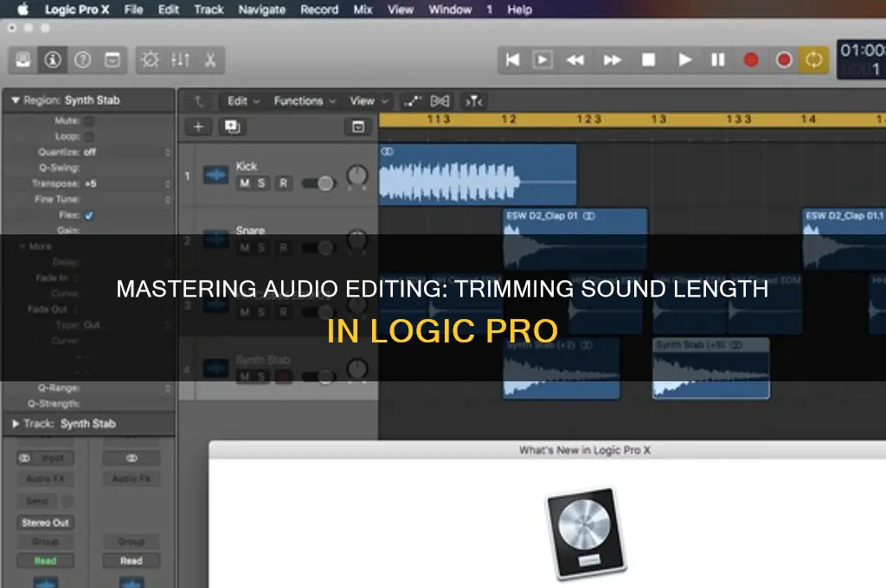886x588 pixels.
Task: Open the tracks Edit dropdown menu
Action: [243, 101]
